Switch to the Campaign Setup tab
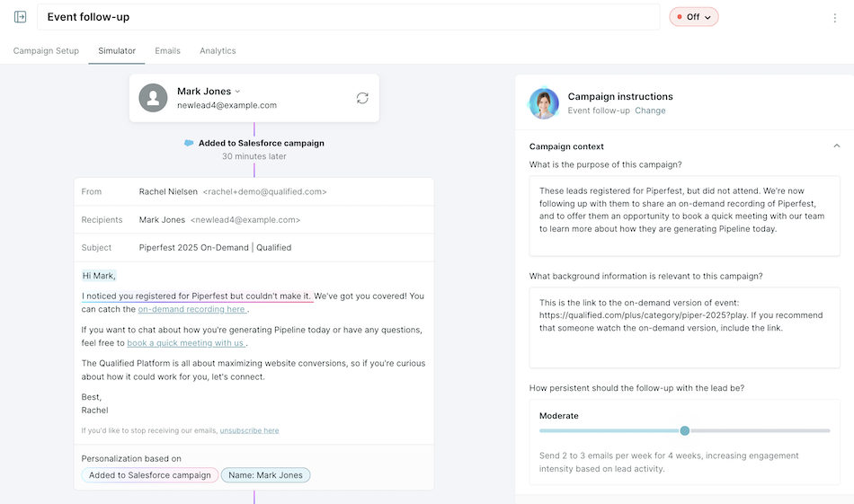Image resolution: width=854 pixels, height=504 pixels. 46,50
